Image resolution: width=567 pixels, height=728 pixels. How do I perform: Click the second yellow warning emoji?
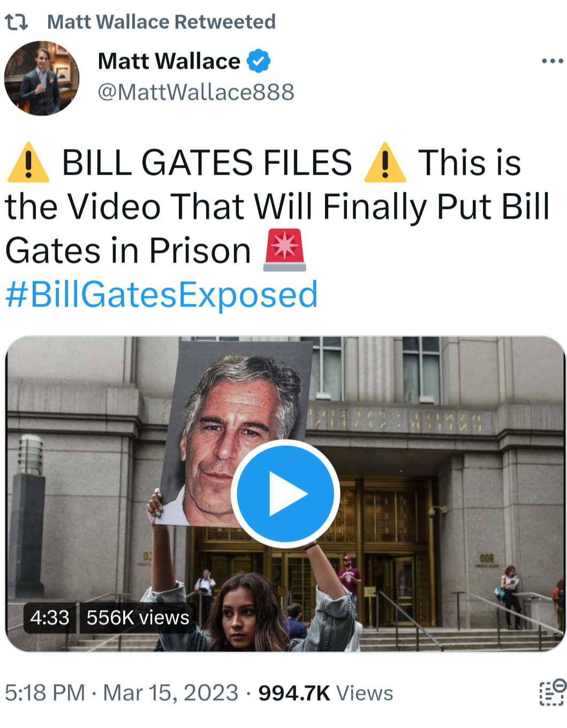(x=384, y=162)
